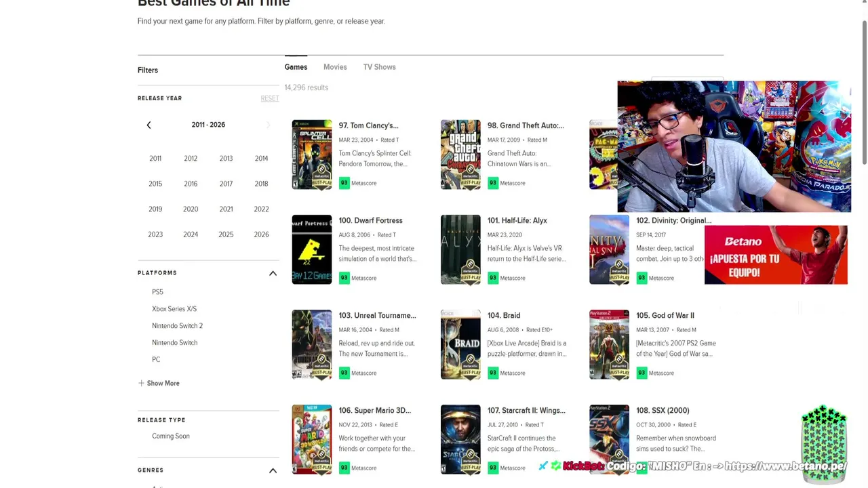Filter by PS5 platform
This screenshot has height=488, width=868.
point(157,292)
